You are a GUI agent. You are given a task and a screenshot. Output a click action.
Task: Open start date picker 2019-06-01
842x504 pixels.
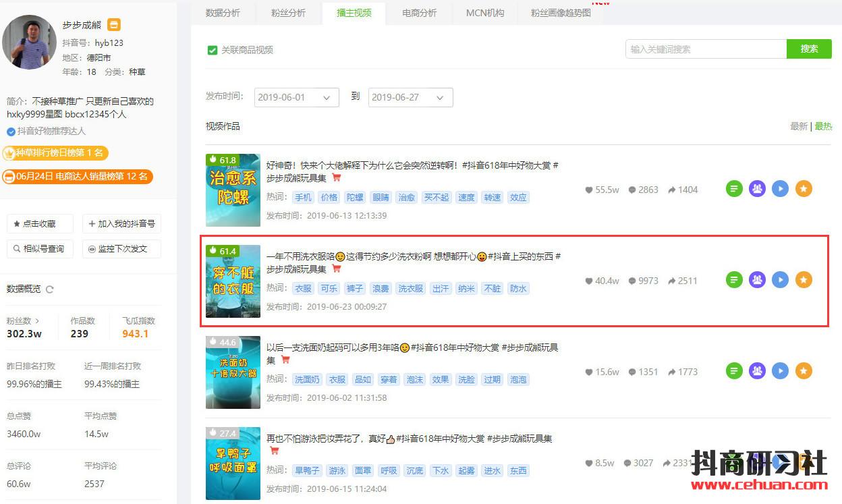coord(296,97)
